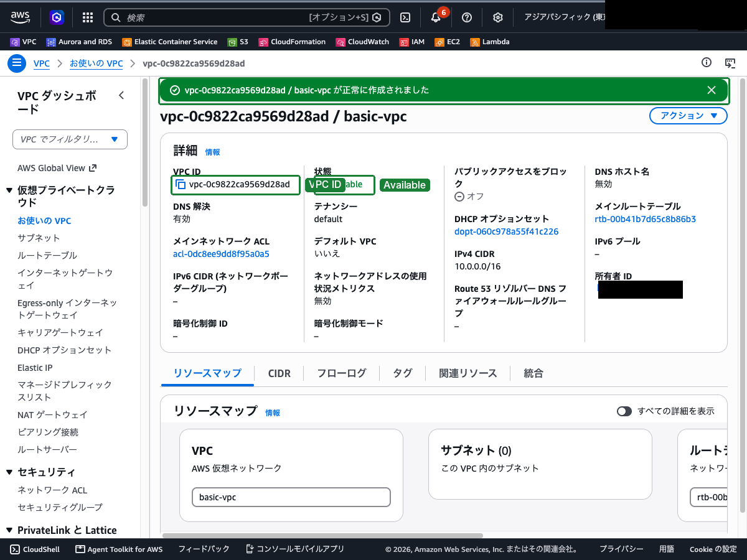Open the Actions dropdown button

(x=688, y=116)
